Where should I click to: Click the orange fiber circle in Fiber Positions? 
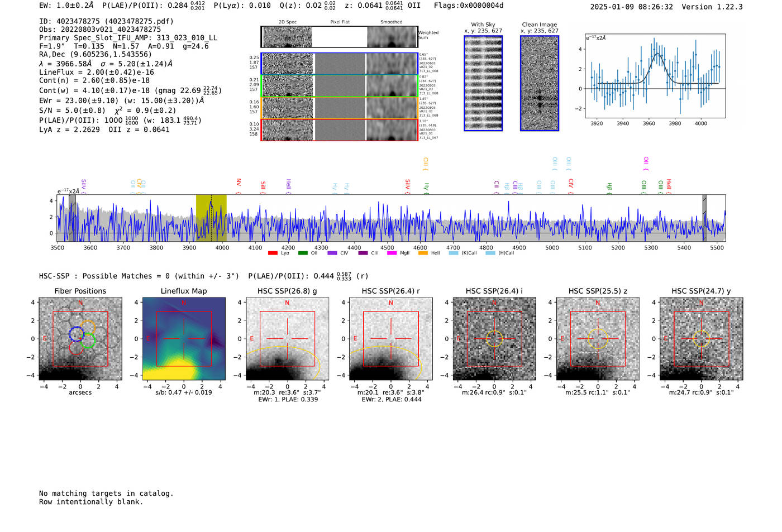(x=87, y=327)
